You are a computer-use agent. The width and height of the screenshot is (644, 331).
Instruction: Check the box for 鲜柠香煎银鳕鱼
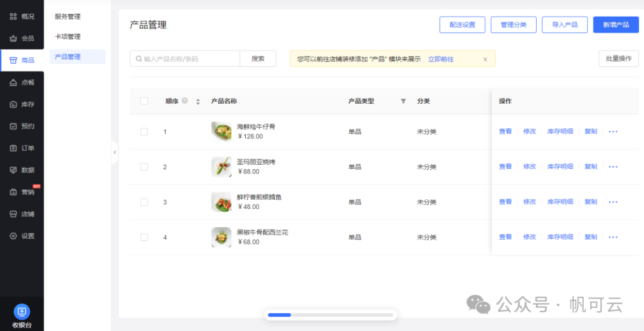pyautogui.click(x=144, y=202)
